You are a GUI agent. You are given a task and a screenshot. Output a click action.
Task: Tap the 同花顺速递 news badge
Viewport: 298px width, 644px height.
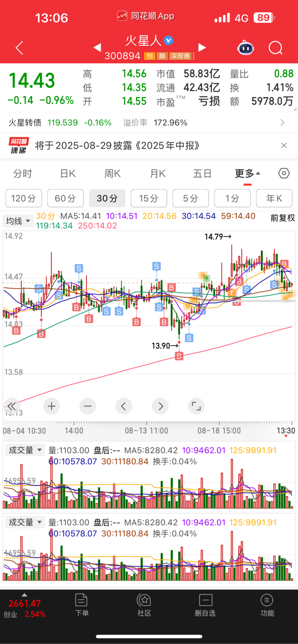[x=19, y=145]
